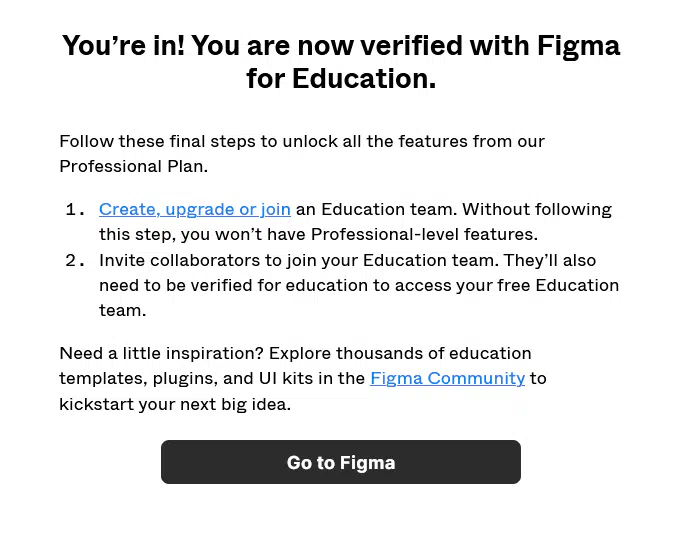Click the 'for Education.' heading line

coord(341,79)
